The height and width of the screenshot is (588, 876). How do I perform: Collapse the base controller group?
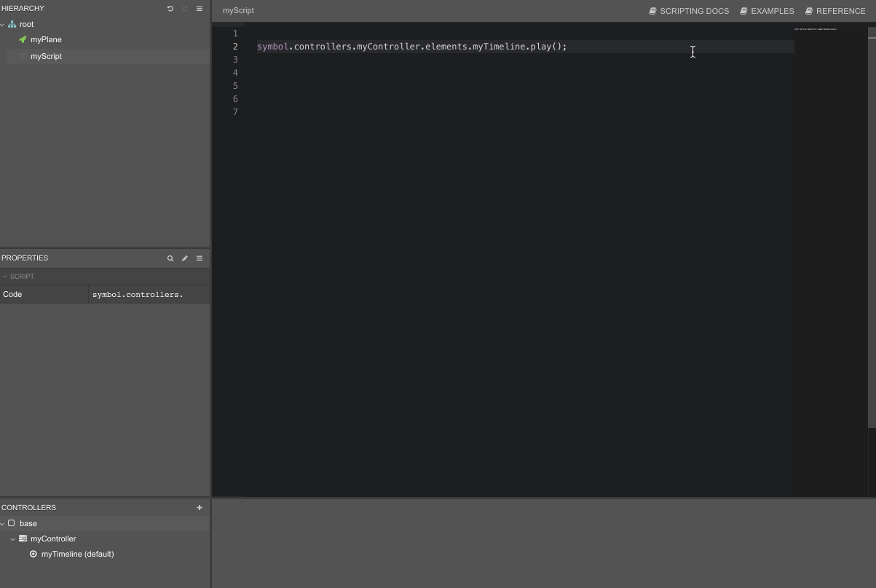(3, 524)
